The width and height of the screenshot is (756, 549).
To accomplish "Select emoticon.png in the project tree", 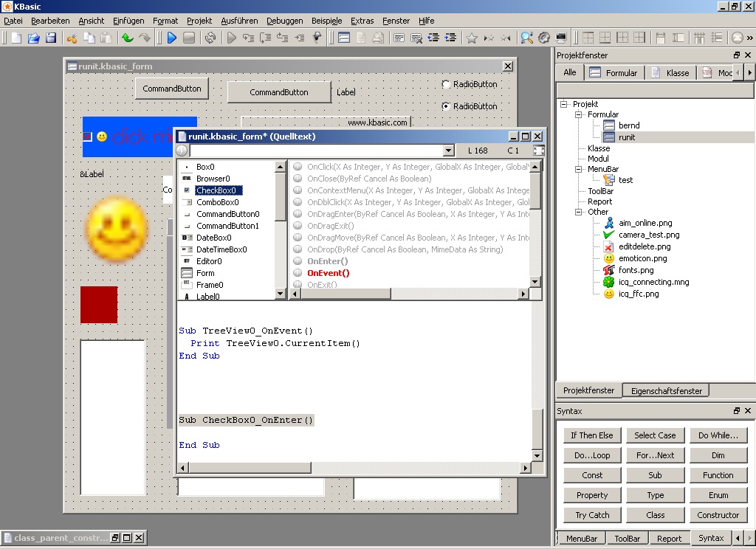I will (x=642, y=258).
